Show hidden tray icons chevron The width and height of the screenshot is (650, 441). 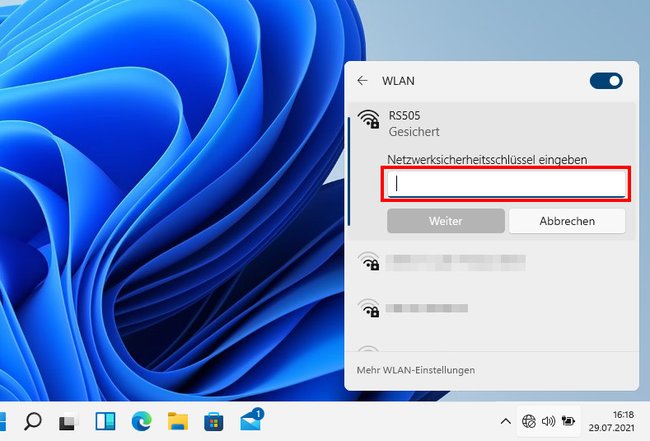[x=505, y=422]
